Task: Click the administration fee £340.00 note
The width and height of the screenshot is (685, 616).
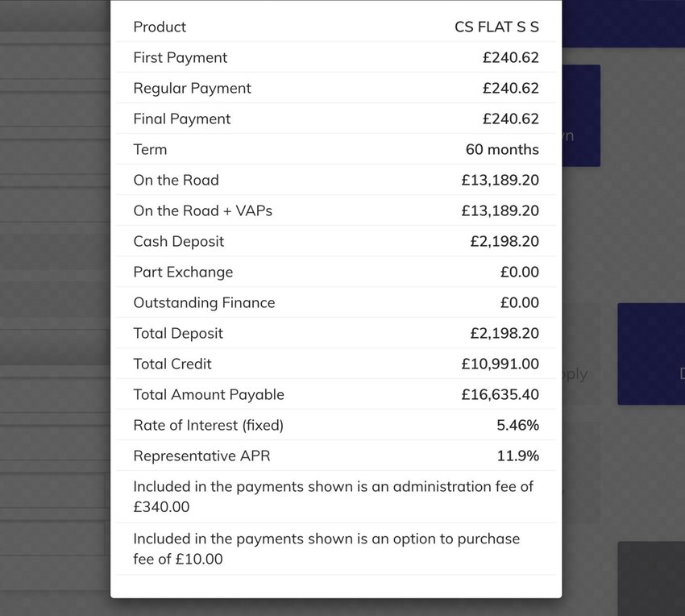Action: pos(334,497)
